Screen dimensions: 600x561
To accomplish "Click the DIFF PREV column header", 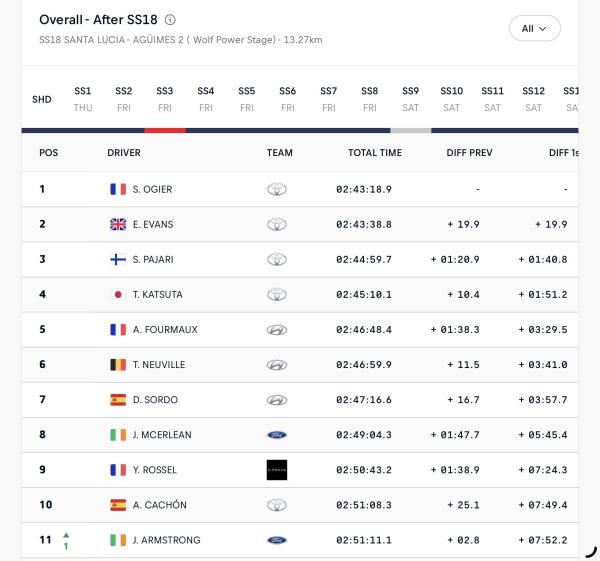I will point(469,153).
